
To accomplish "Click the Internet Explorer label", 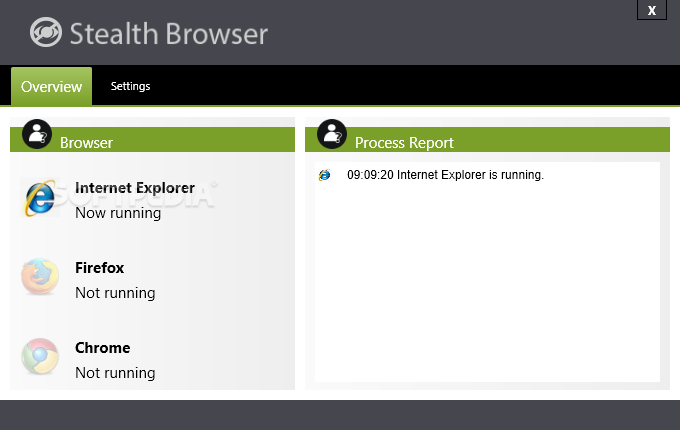I will 135,188.
